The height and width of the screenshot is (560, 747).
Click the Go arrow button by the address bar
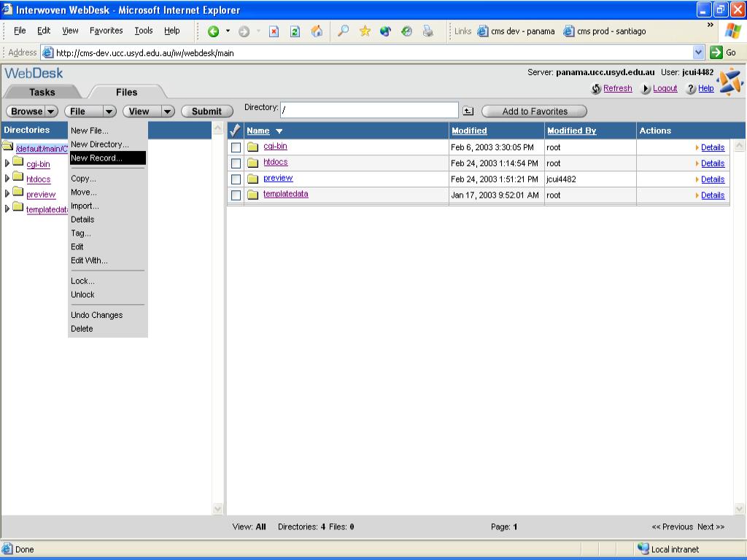tap(716, 52)
